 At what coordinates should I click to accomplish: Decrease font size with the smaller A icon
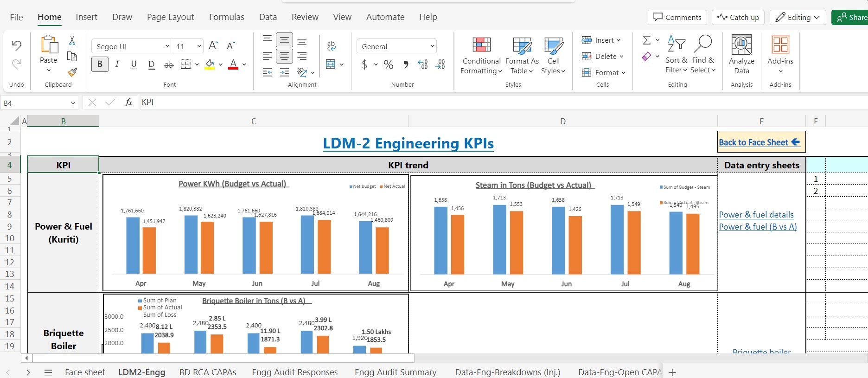(x=231, y=45)
